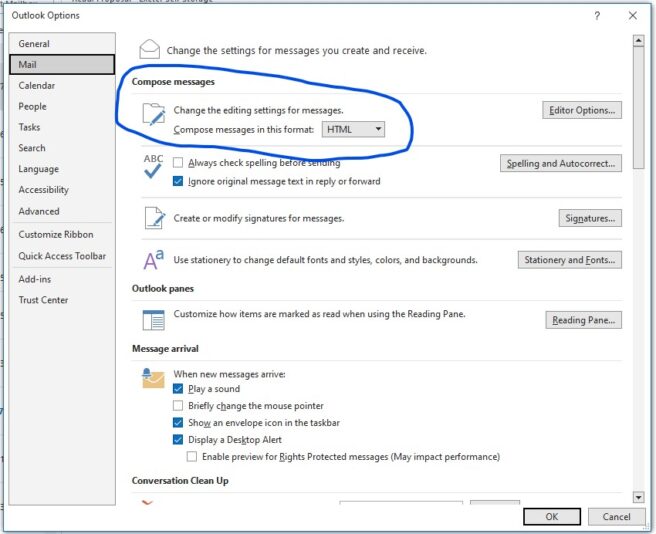Select the Mail category
The width and height of the screenshot is (656, 534).
point(62,64)
